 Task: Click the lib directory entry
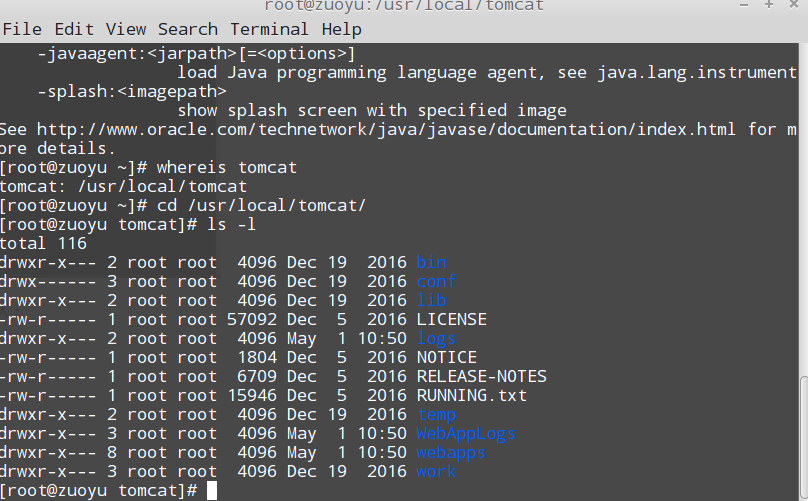(x=431, y=300)
